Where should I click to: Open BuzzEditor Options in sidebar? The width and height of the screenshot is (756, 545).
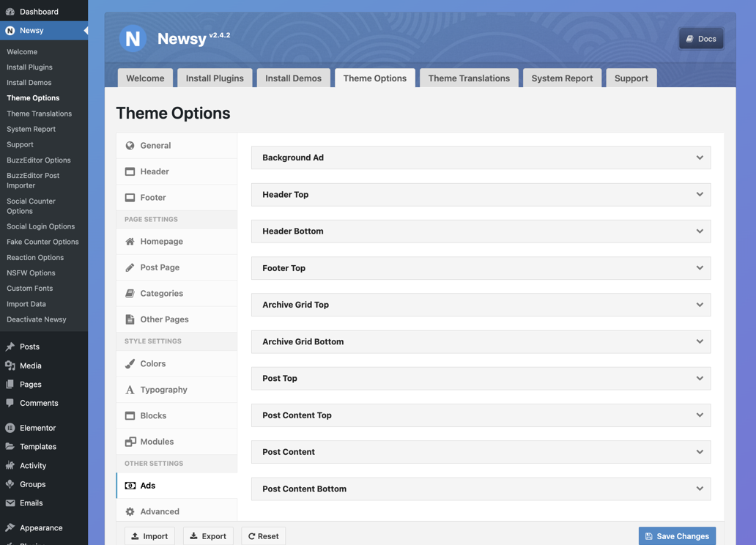[39, 160]
